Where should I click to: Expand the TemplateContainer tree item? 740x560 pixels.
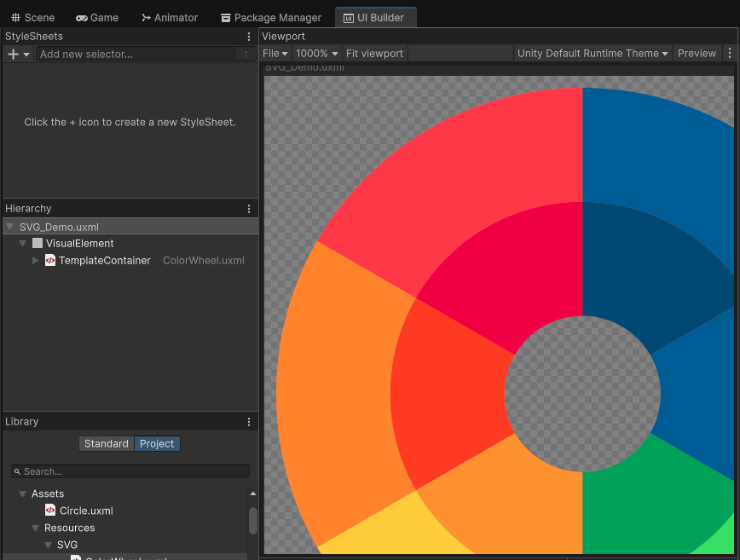(36, 261)
